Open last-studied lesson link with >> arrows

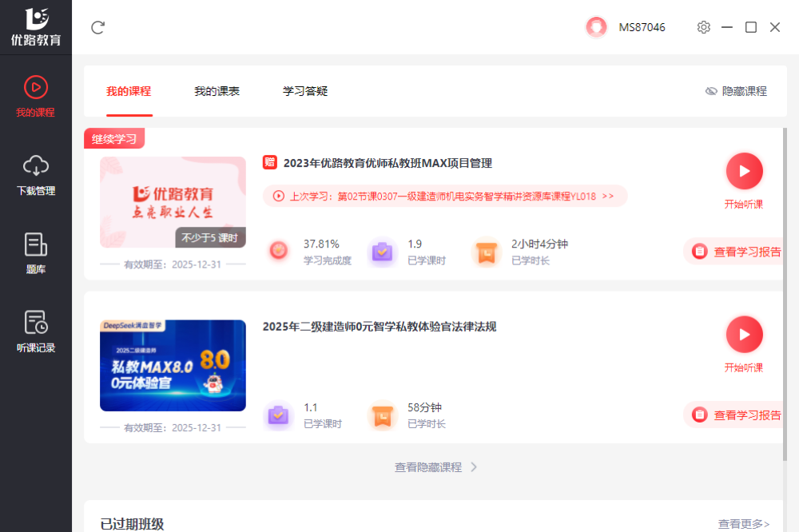click(x=444, y=196)
